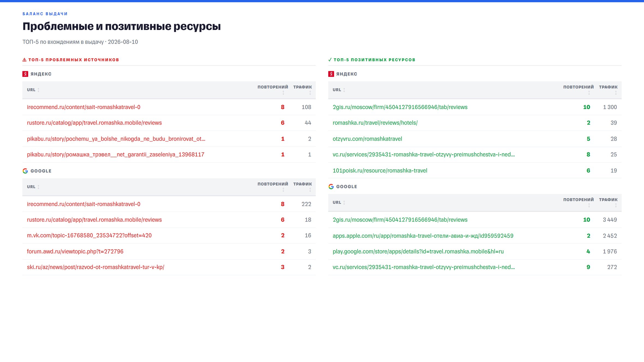Open the pikabu.ru net_garantii_zaseleniya story link
Image resolution: width=644 pixels, height=362 pixels.
click(x=116, y=155)
